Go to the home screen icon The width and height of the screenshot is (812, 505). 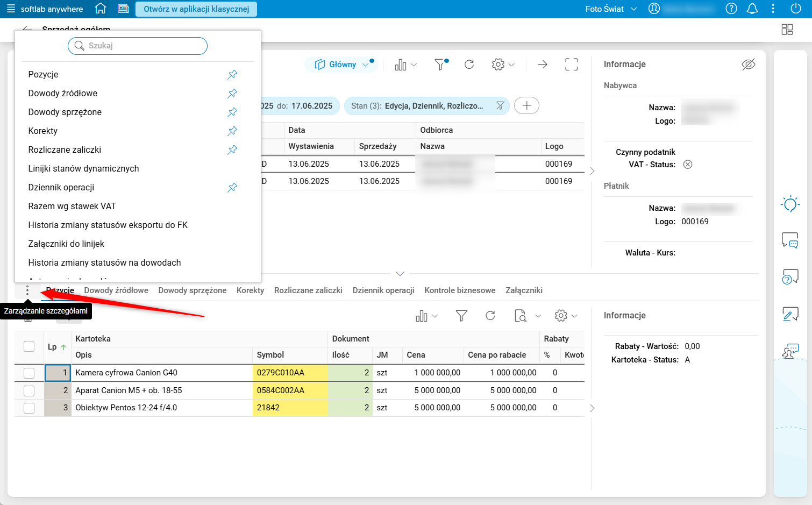click(100, 9)
